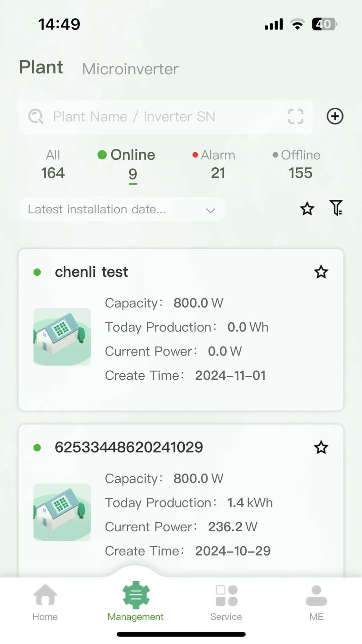The width and height of the screenshot is (362, 644).
Task: Tap the Management gear icon
Action: (136, 595)
